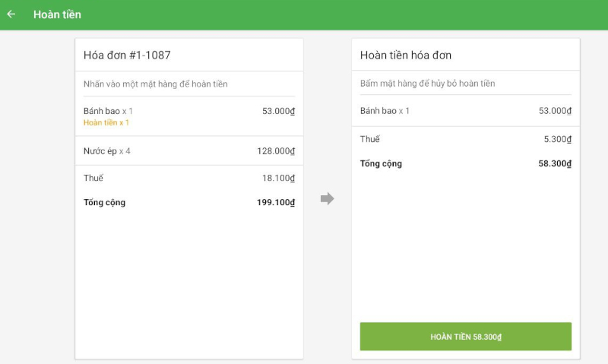The height and width of the screenshot is (364, 608).
Task: Click the bold 58.300₫ refund total
Action: (555, 163)
